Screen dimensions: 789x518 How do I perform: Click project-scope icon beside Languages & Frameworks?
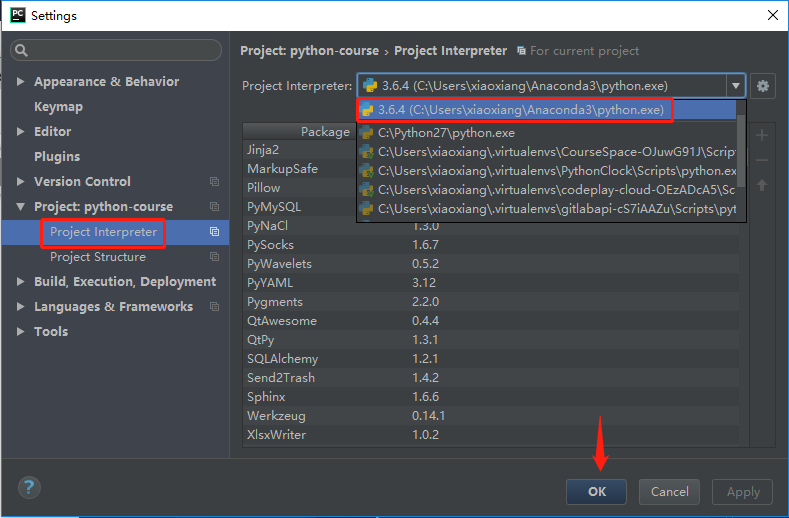(x=214, y=307)
